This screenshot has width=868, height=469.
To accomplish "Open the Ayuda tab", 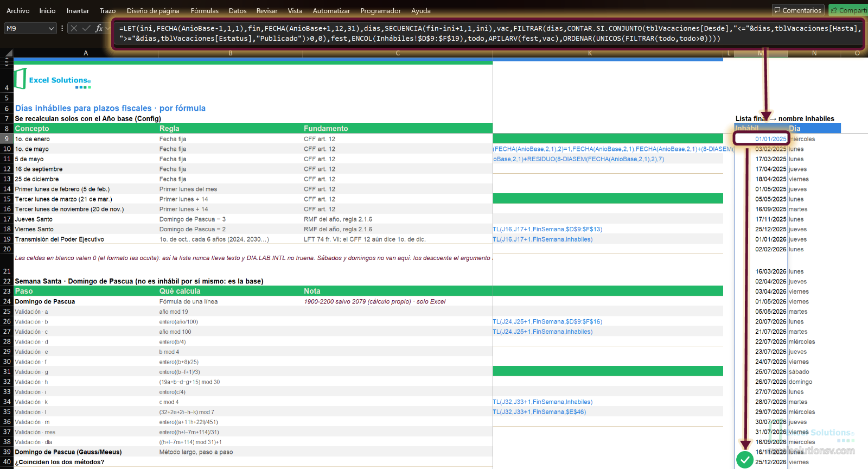I will click(x=421, y=10).
